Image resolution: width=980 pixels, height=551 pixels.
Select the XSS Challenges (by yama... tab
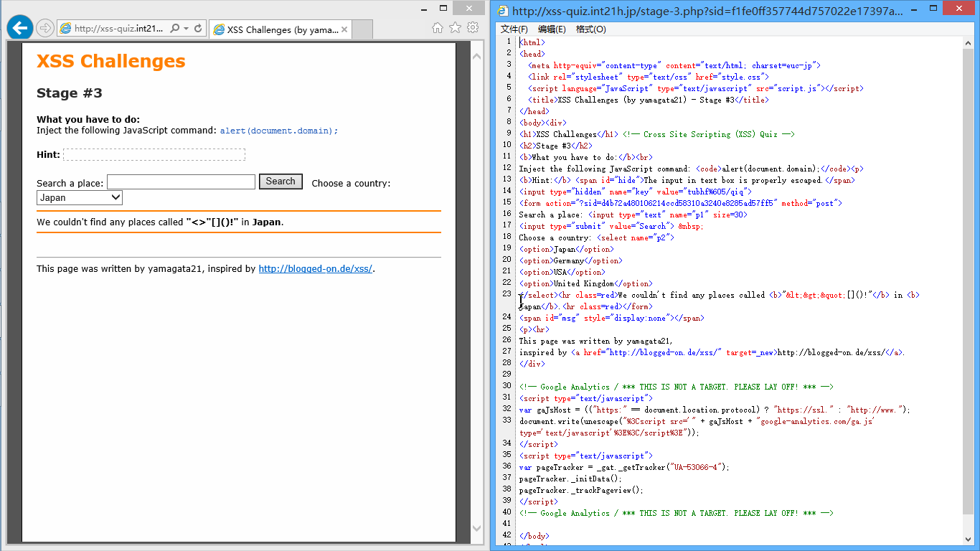click(281, 29)
